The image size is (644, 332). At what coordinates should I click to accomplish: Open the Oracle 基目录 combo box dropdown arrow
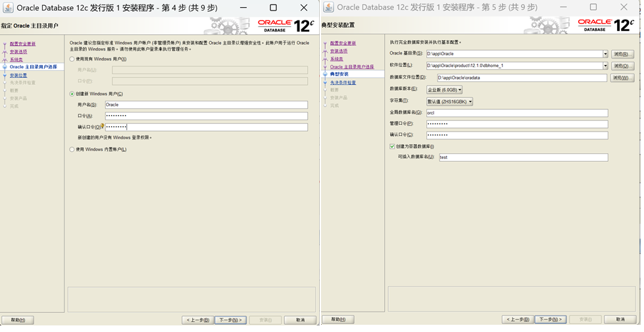click(x=605, y=54)
